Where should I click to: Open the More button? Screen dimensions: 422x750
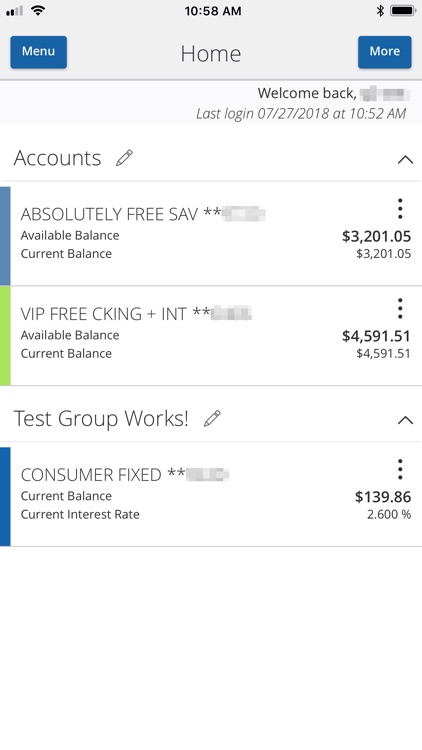pyautogui.click(x=385, y=52)
